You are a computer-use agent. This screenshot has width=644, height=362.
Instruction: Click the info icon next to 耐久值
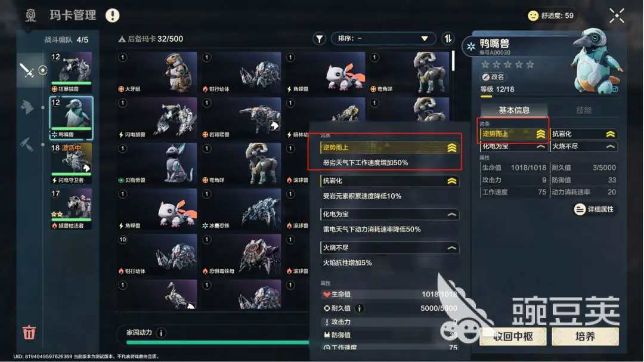tap(360, 308)
